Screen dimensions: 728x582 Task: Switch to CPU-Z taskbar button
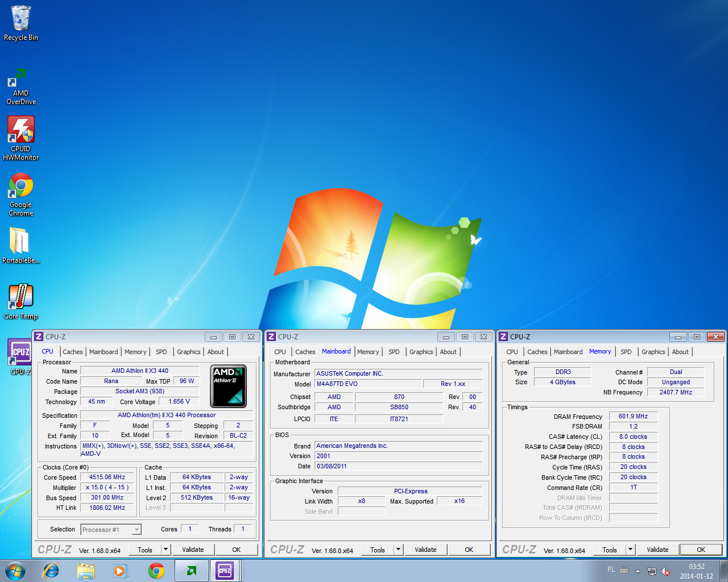pyautogui.click(x=225, y=571)
